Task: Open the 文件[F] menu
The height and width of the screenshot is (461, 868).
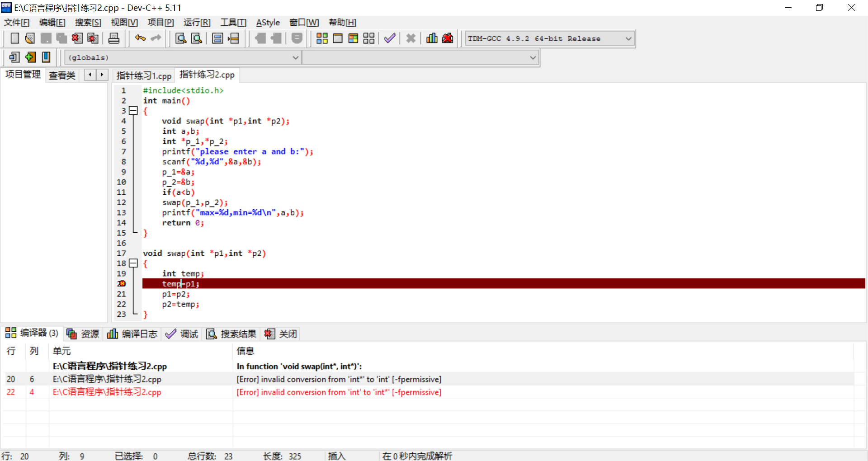Action: [17, 23]
